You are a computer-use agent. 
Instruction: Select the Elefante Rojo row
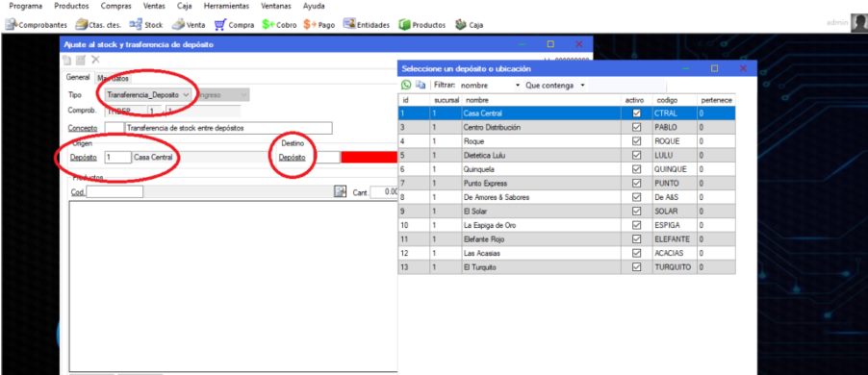click(567, 239)
